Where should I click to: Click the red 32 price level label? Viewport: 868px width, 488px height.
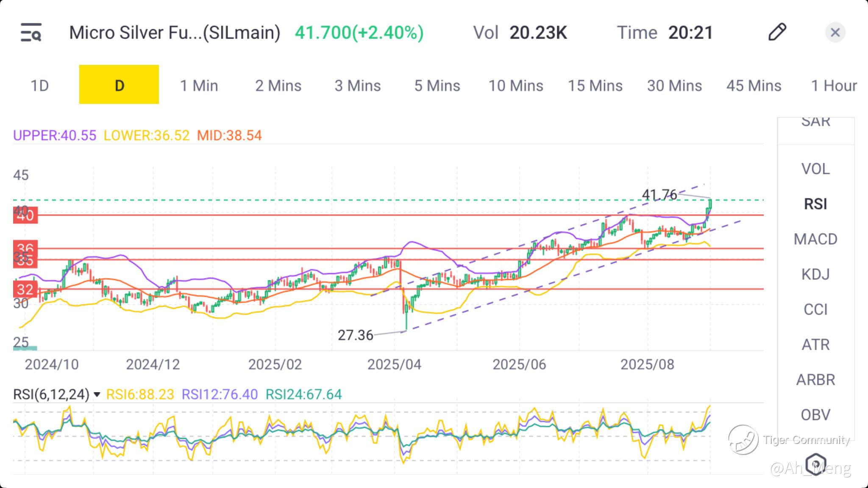tap(25, 290)
